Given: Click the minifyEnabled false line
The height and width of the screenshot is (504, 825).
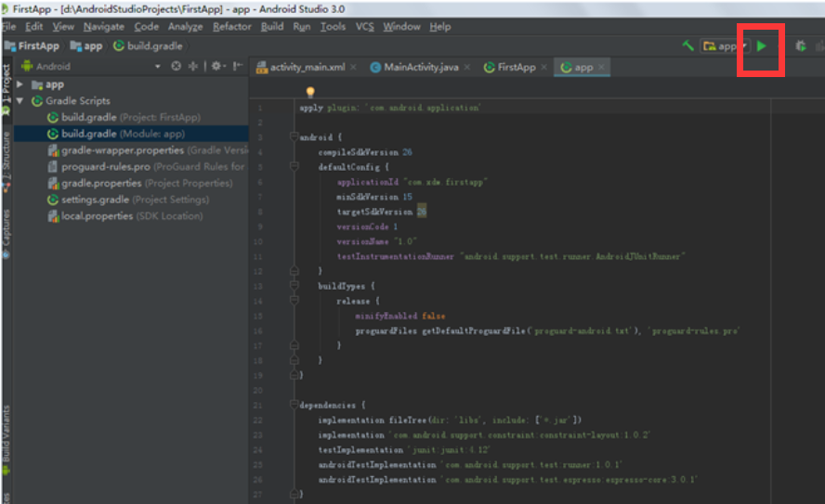Looking at the screenshot, I should tap(399, 316).
